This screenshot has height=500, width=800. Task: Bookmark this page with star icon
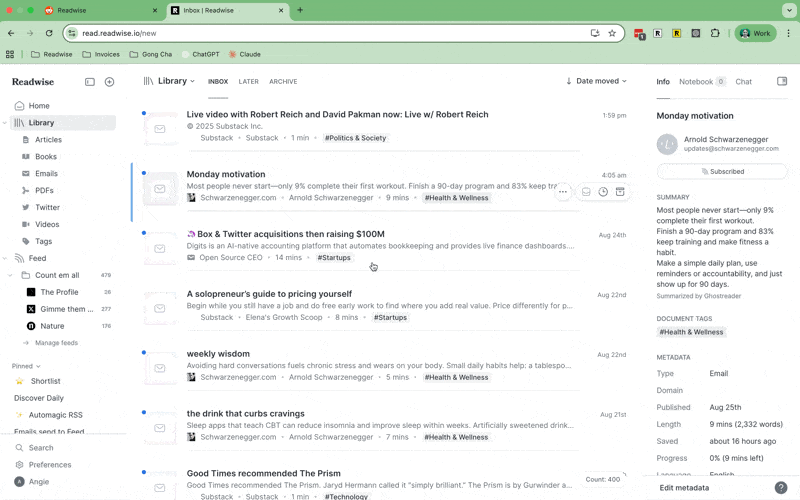click(x=612, y=33)
